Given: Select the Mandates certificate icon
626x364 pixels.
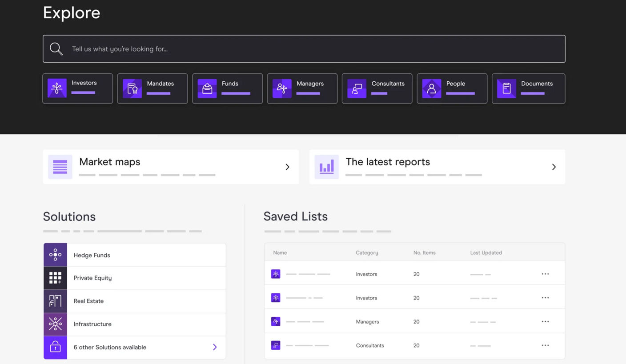Looking at the screenshot, I should tap(132, 88).
